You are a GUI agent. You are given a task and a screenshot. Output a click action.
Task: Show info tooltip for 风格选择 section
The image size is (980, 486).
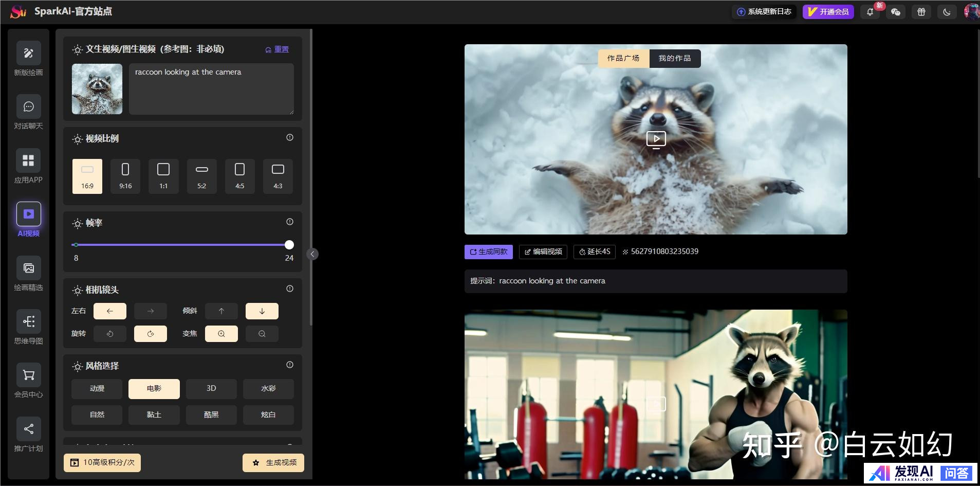click(290, 365)
